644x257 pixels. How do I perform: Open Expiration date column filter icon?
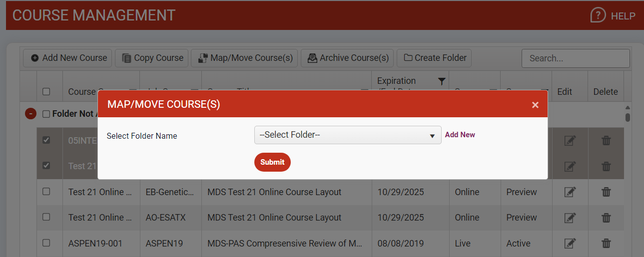(442, 81)
